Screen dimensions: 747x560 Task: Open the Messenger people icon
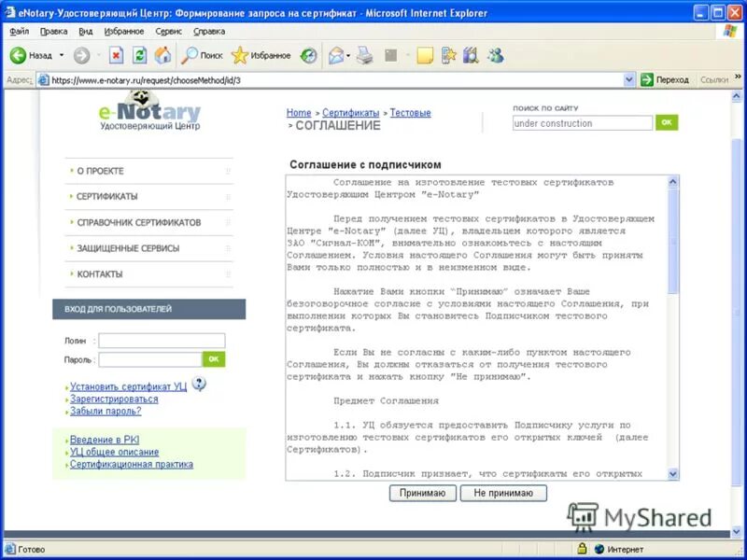click(496, 56)
